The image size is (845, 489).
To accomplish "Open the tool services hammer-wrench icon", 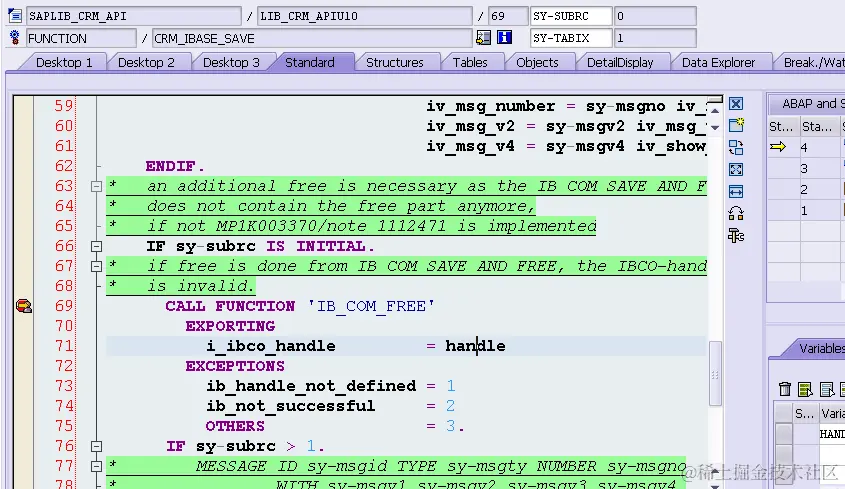I will click(736, 236).
